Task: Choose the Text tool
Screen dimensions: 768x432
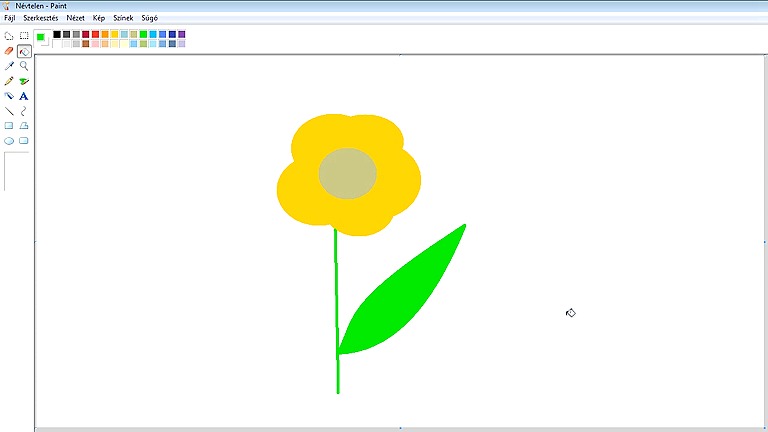Action: (24, 96)
